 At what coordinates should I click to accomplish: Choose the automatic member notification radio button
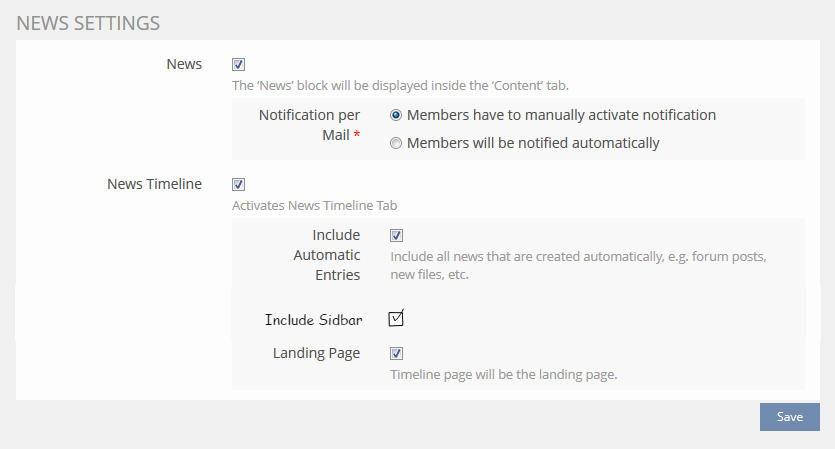pos(397,143)
